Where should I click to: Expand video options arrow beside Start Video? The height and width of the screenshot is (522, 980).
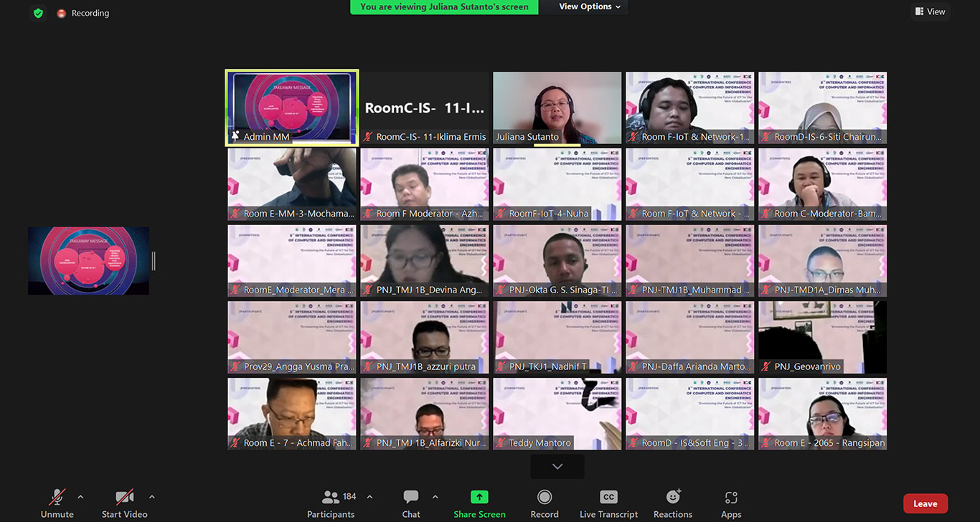151,496
